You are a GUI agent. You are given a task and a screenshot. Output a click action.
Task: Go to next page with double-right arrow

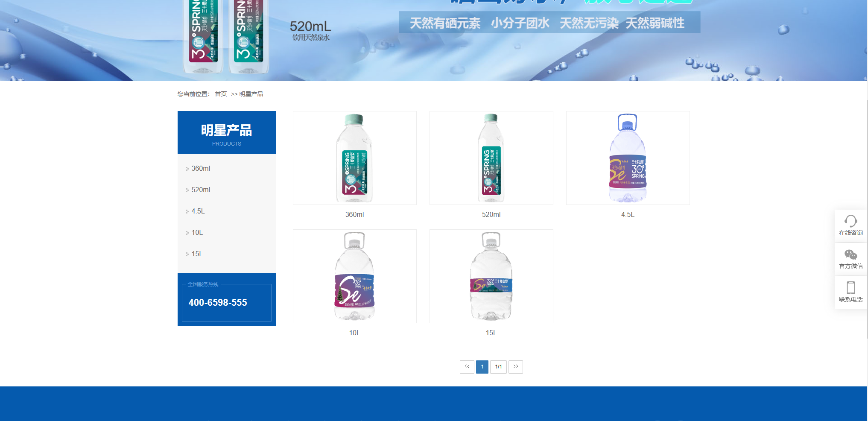point(515,367)
